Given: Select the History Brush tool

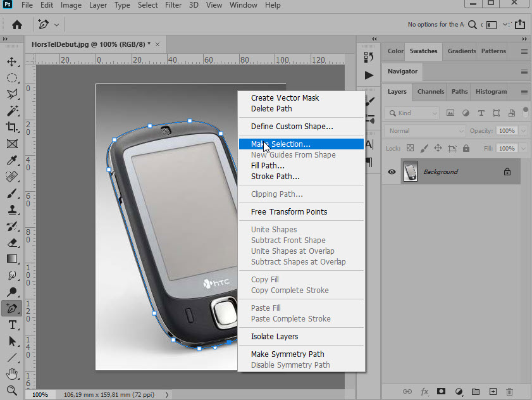Looking at the screenshot, I should click(x=12, y=226).
